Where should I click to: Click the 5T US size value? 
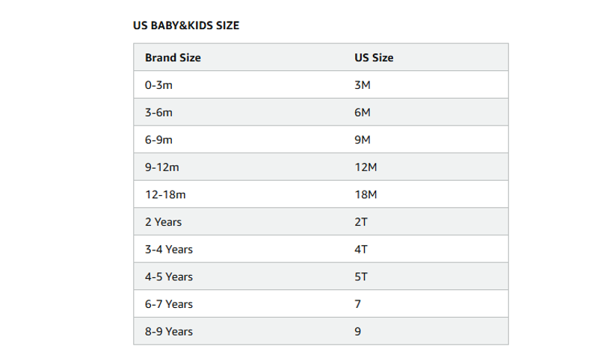[x=361, y=277]
